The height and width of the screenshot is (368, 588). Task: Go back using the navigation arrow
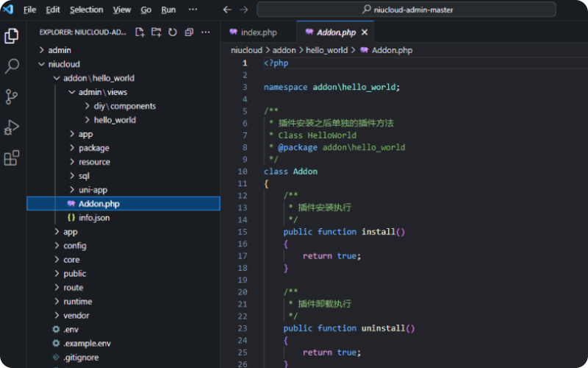click(227, 10)
